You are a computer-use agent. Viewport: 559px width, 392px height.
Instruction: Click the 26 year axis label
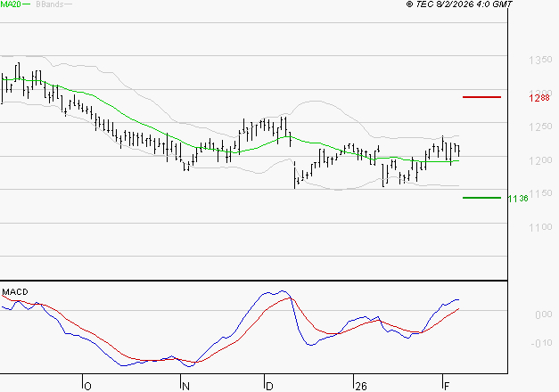point(361,386)
